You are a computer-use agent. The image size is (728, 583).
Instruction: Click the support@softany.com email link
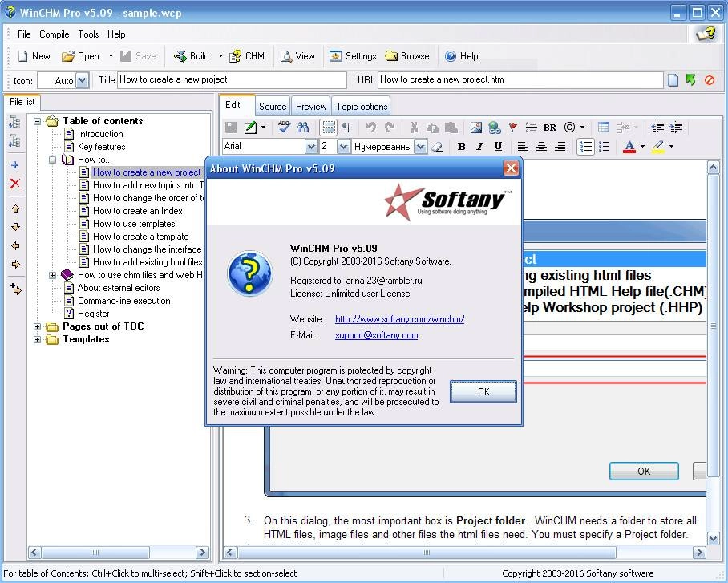[x=377, y=335]
